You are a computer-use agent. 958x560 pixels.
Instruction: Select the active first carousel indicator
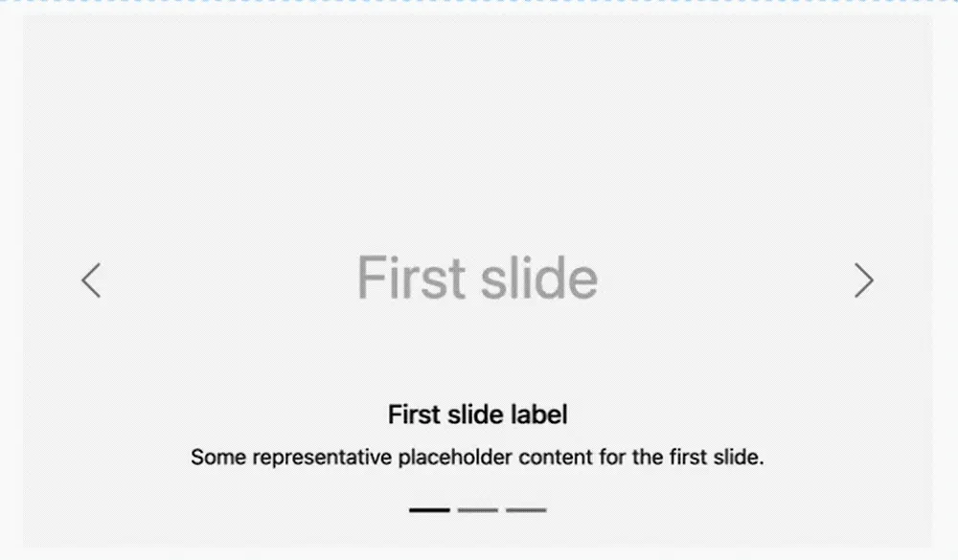pos(429,510)
